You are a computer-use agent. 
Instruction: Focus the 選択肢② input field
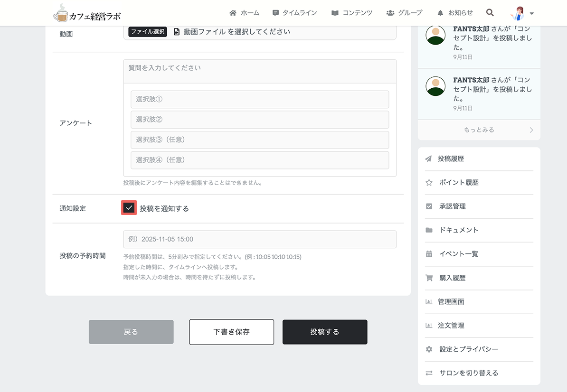pyautogui.click(x=260, y=120)
